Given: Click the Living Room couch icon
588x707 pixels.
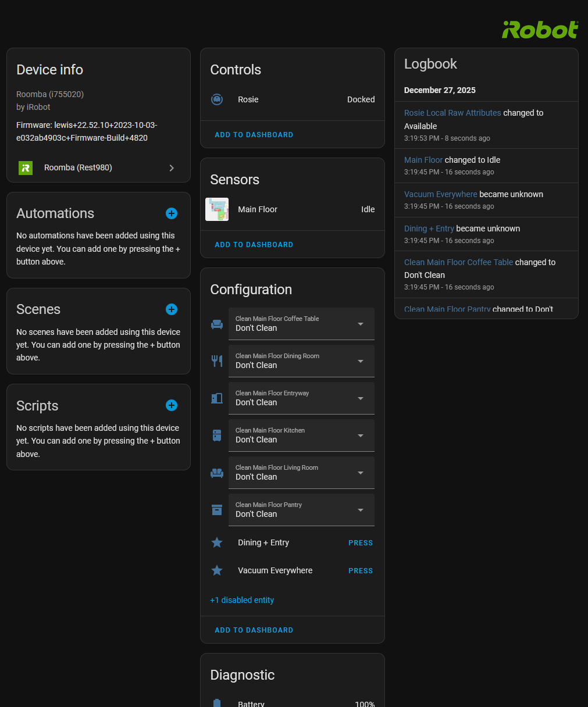Looking at the screenshot, I should click(x=217, y=473).
